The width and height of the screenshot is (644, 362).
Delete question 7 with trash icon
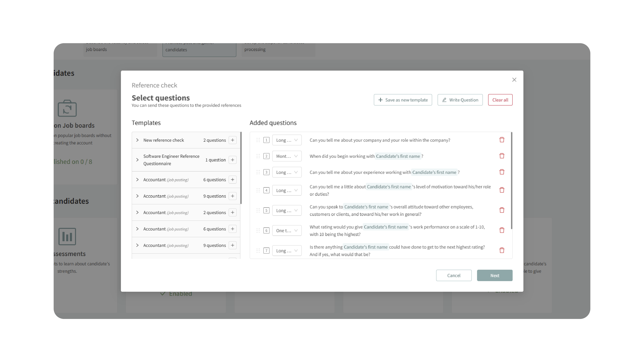502,250
